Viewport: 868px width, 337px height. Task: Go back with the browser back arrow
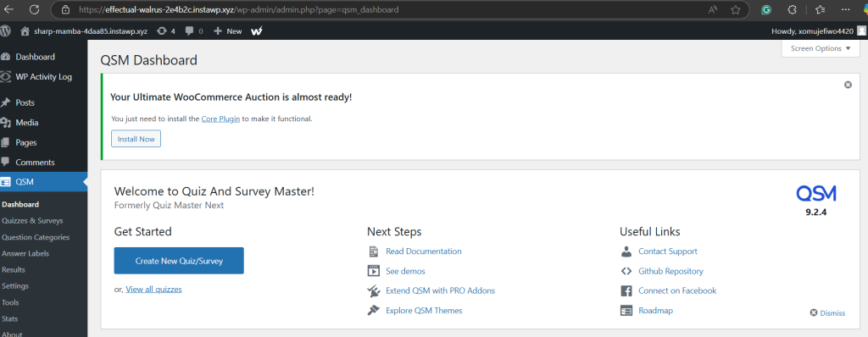[x=9, y=9]
